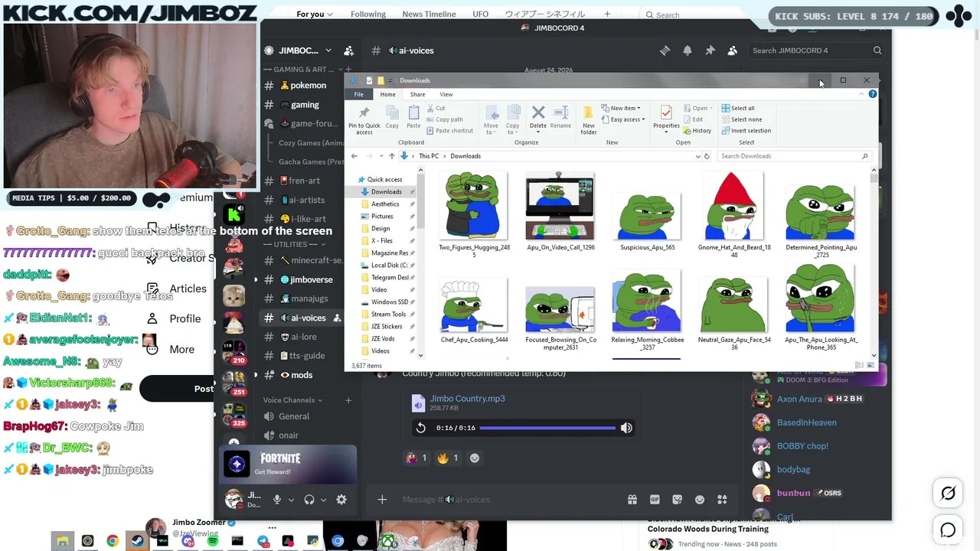980x551 pixels.
Task: Click Invert selection in the ribbon
Action: pos(746,131)
